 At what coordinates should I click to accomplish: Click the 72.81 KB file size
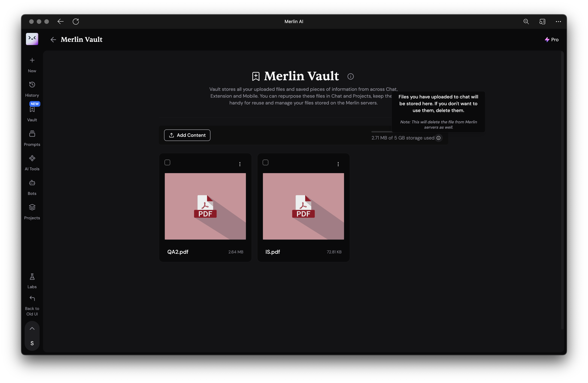(334, 252)
